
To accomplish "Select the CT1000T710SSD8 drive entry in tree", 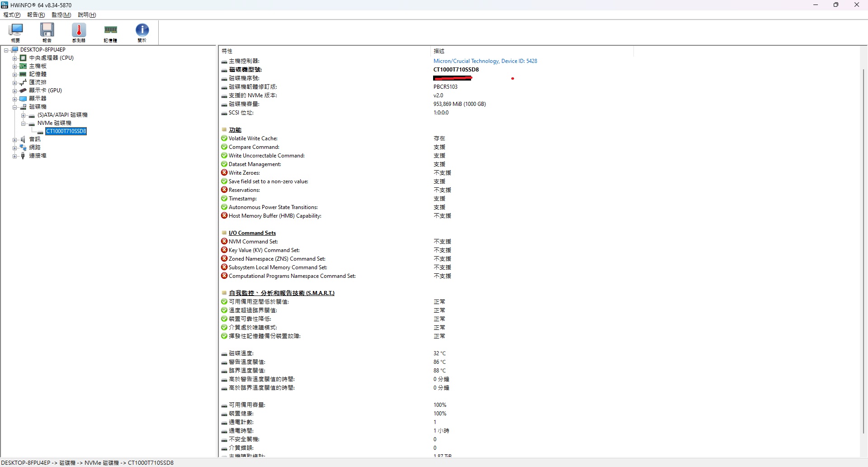I will pos(66,131).
